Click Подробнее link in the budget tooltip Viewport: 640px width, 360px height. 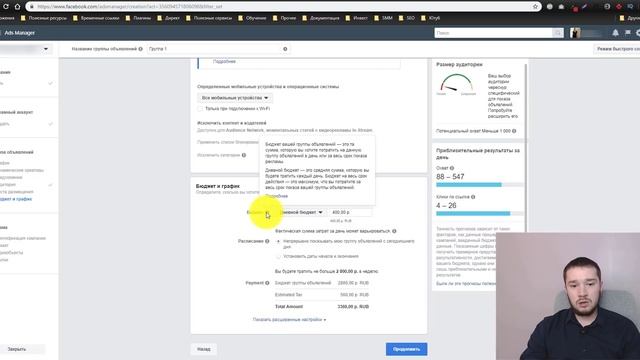point(276,196)
